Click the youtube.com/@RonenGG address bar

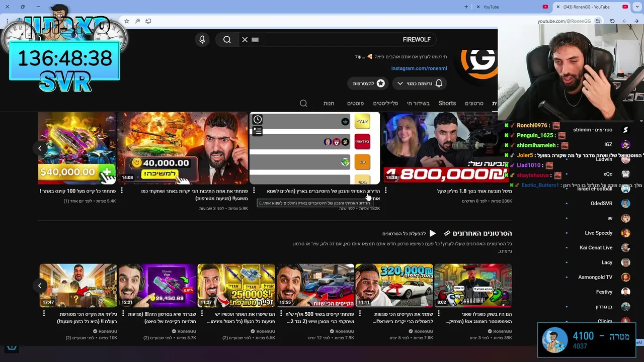[563, 21]
